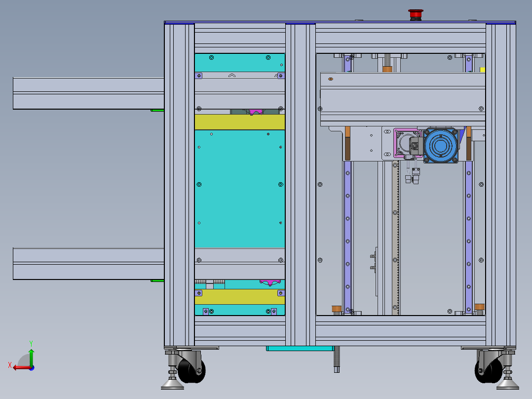This screenshot has width=532, height=399.
Task: Select the threaded rod under the frame
Action: [x=337, y=359]
